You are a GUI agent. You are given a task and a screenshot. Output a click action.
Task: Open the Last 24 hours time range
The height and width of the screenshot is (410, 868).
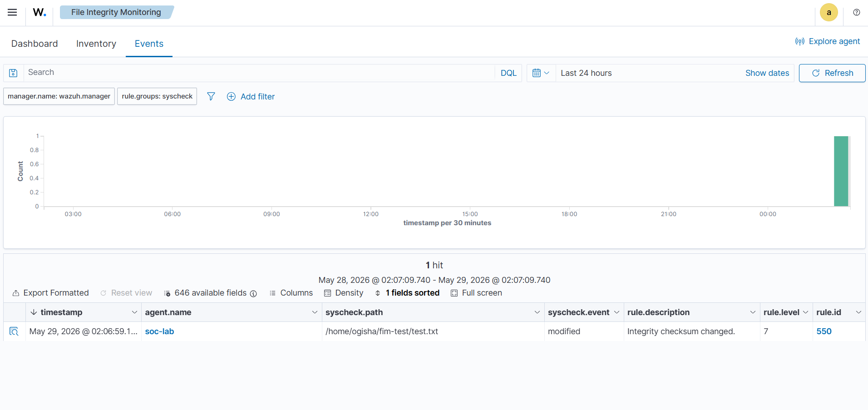pyautogui.click(x=586, y=73)
